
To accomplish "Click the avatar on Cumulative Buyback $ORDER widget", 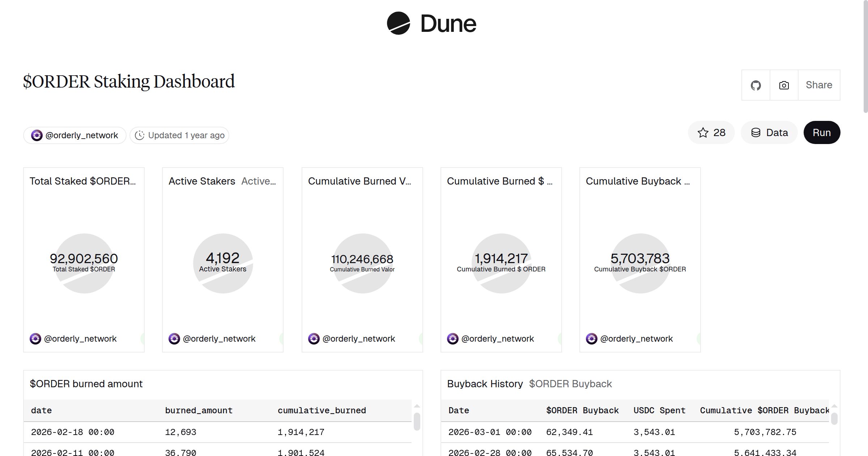I will tap(592, 338).
